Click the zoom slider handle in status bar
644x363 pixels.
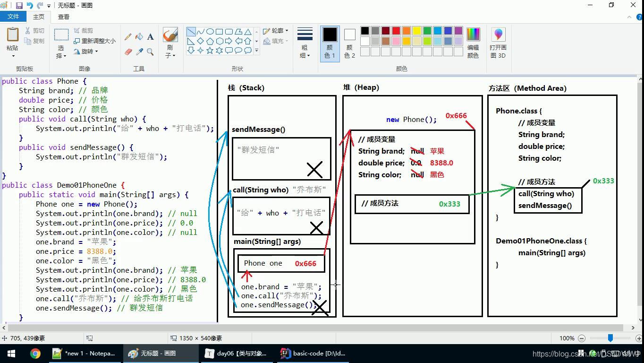coord(610,338)
